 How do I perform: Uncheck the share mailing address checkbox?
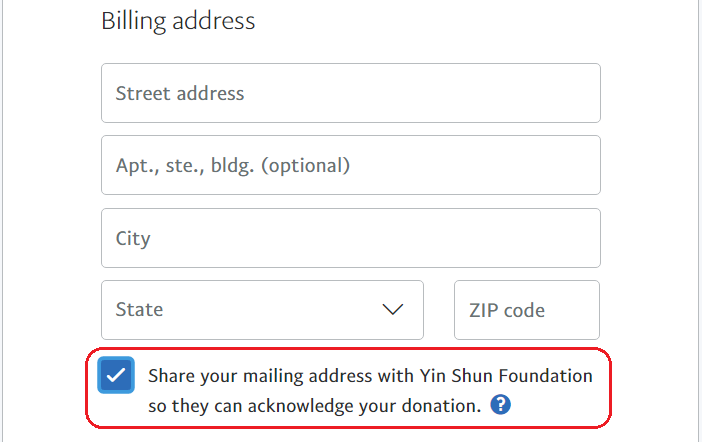pos(116,375)
